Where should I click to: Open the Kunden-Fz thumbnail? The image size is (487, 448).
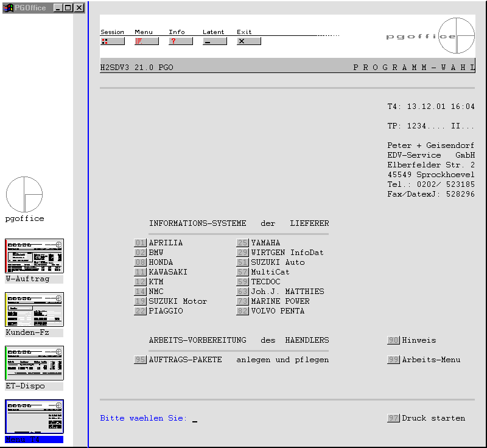tap(34, 309)
